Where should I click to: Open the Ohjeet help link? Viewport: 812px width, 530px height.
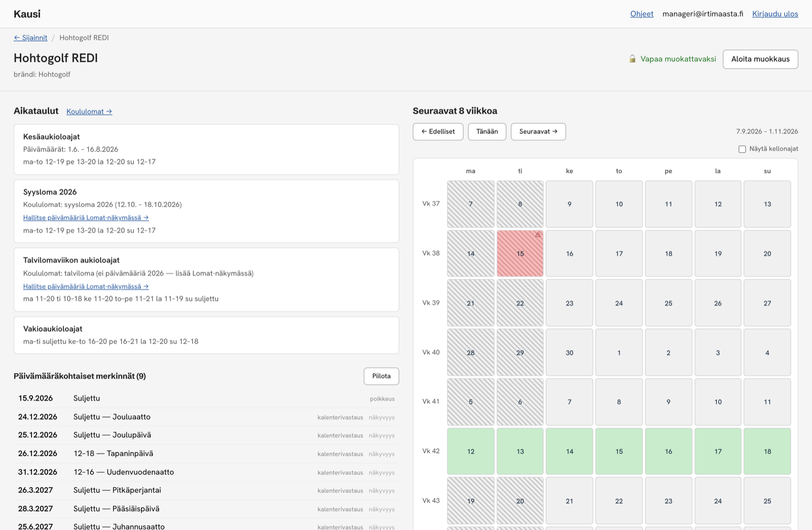point(642,14)
